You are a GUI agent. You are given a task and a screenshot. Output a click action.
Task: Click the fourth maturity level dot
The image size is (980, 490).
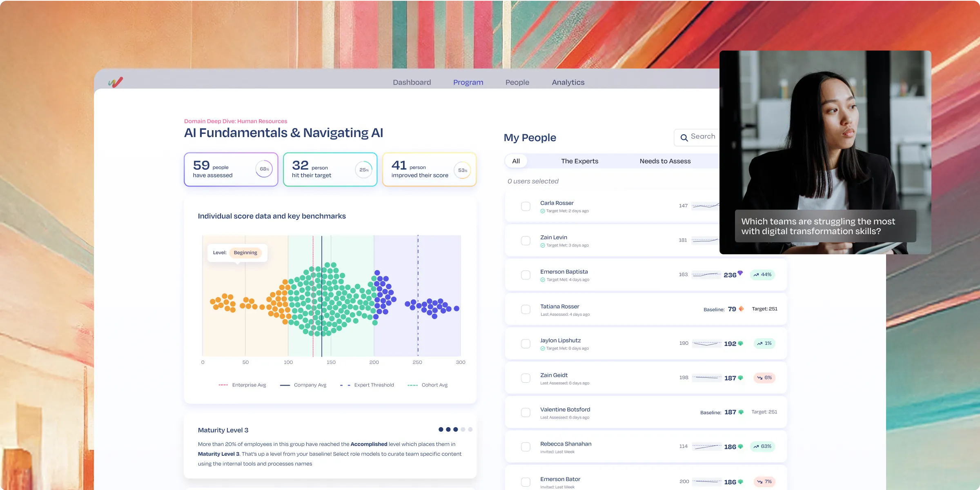(x=463, y=429)
